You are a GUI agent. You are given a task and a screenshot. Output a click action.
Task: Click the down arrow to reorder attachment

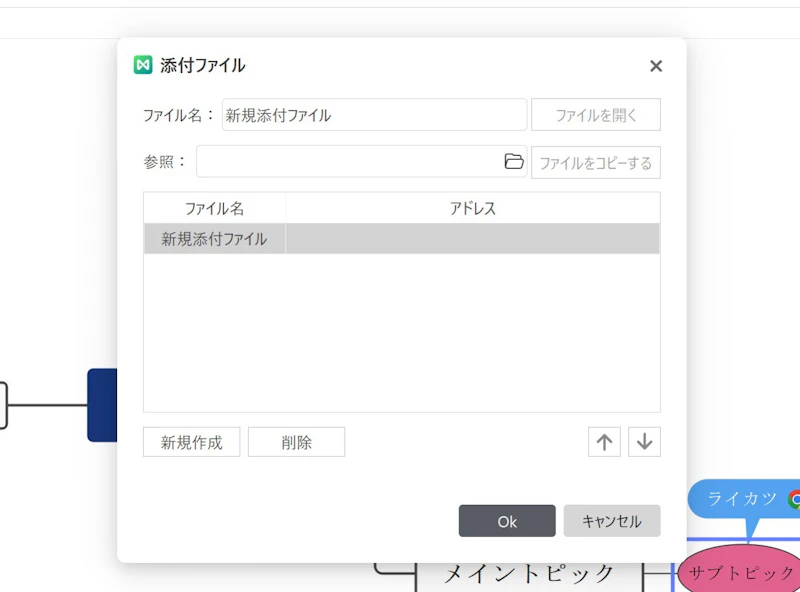pyautogui.click(x=644, y=441)
